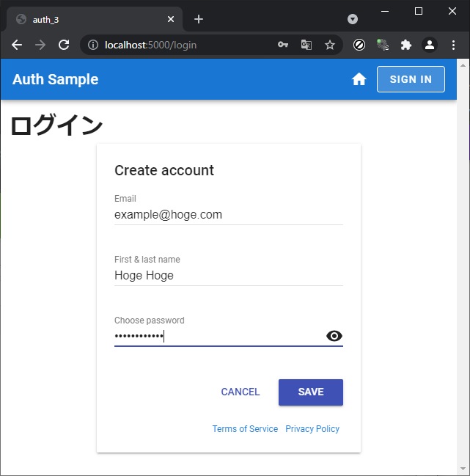
Task: Open the Terms of Service link
Action: 245,428
